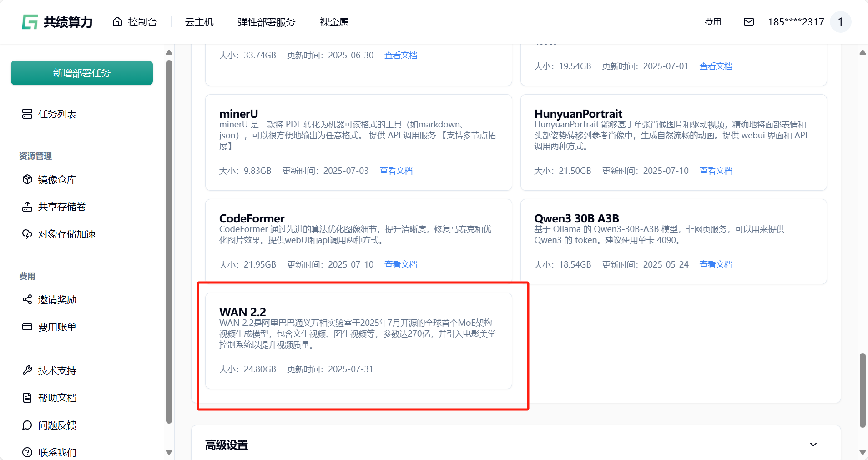Viewport: 868px width, 460px height.
Task: Click the 共享存储卷 storage icon
Action: coord(27,207)
